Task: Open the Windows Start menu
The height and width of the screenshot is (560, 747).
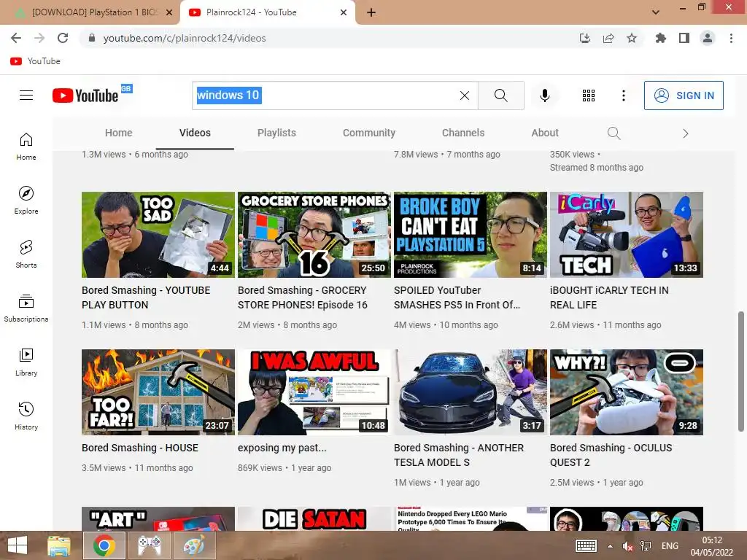Action: click(x=18, y=545)
